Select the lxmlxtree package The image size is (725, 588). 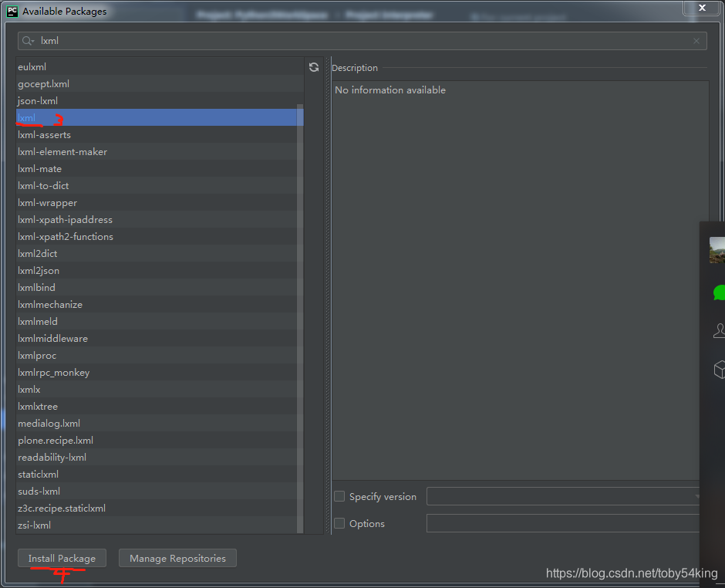(x=160, y=406)
